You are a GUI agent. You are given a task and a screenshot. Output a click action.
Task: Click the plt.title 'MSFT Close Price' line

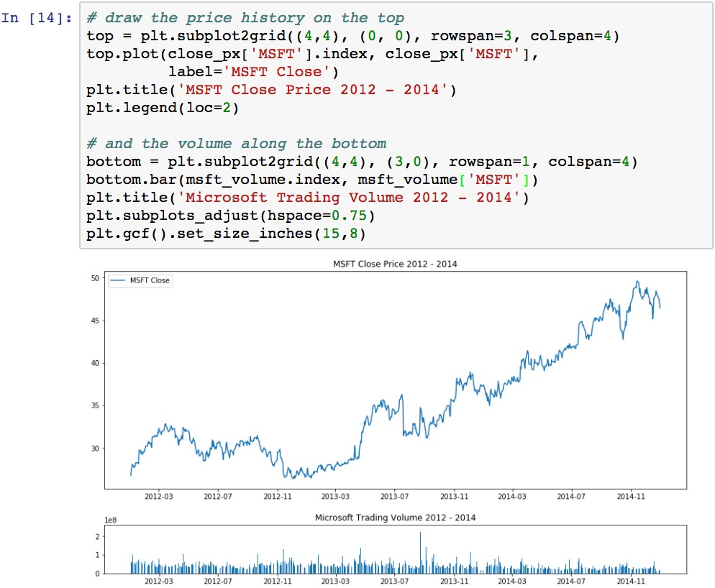271,90
